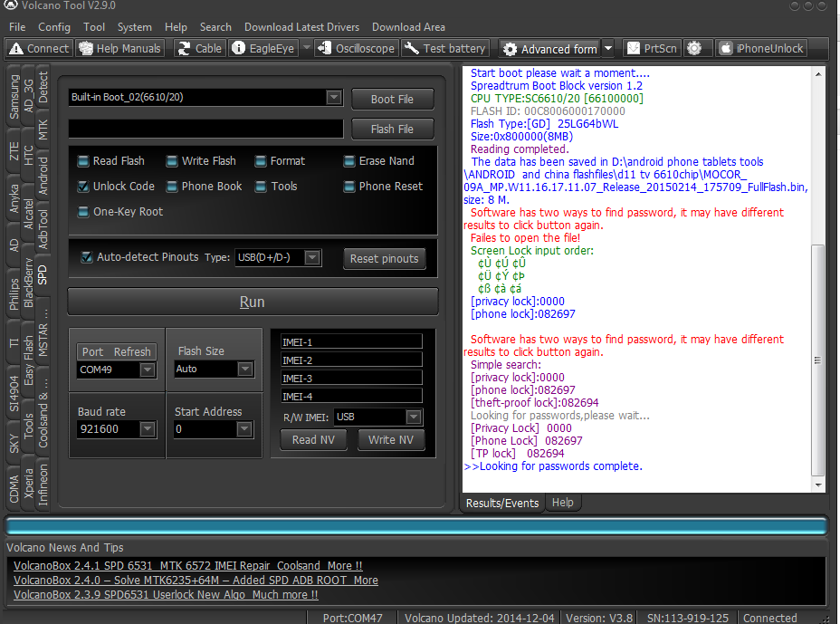Click the Flash File path field
Viewport: 840px width, 624px height.
pos(205,129)
